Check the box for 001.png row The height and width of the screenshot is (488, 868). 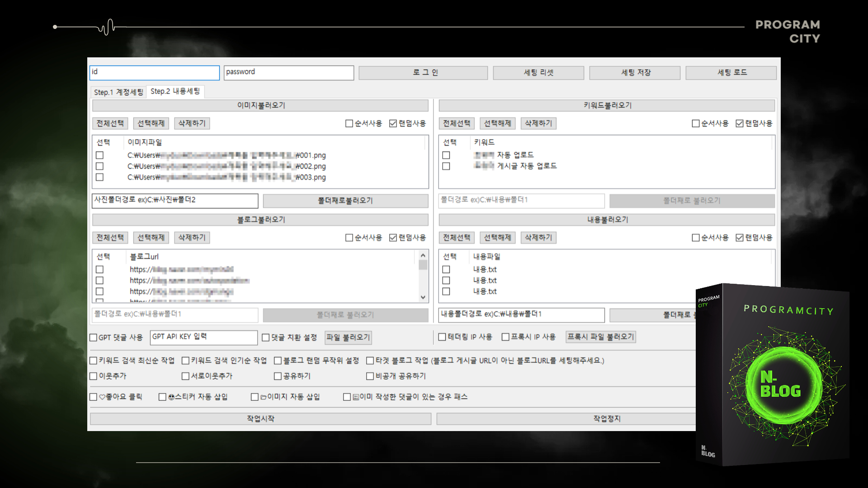pyautogui.click(x=99, y=155)
